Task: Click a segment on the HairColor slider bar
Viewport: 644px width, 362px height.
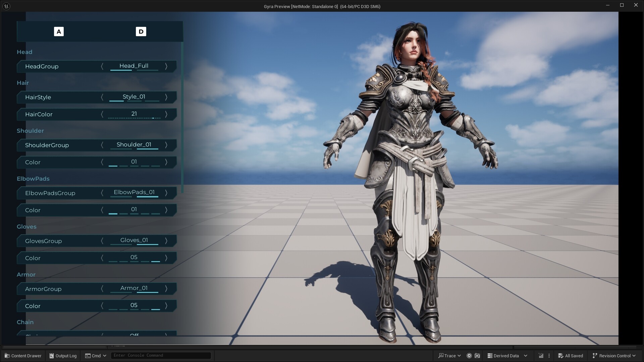Action: tap(134, 118)
